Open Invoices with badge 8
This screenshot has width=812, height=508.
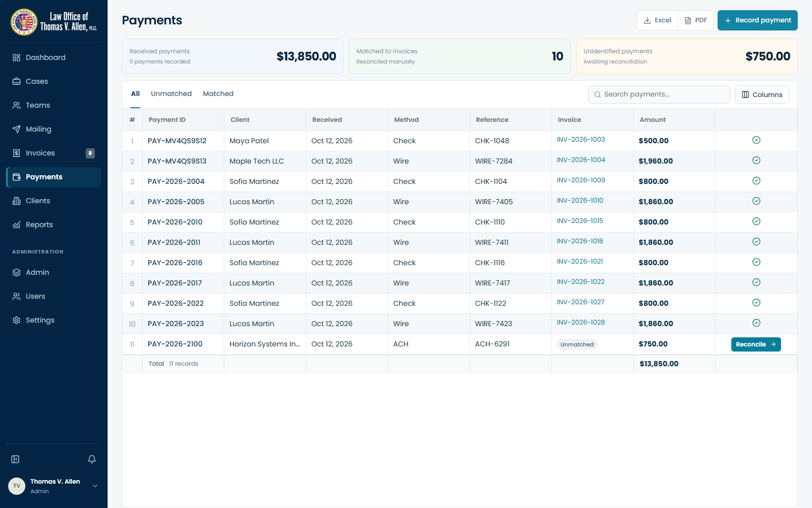[x=53, y=153]
